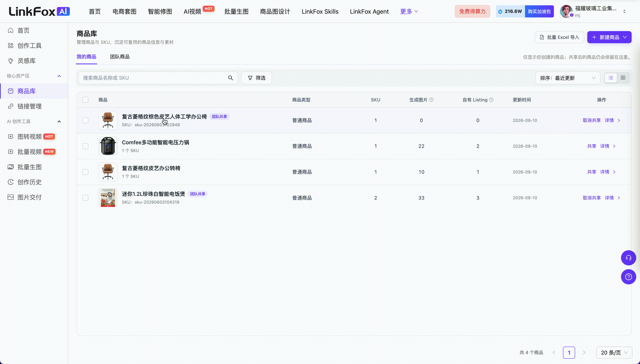Click the 筛选 filter button
The width and height of the screenshot is (640, 364).
tap(256, 78)
